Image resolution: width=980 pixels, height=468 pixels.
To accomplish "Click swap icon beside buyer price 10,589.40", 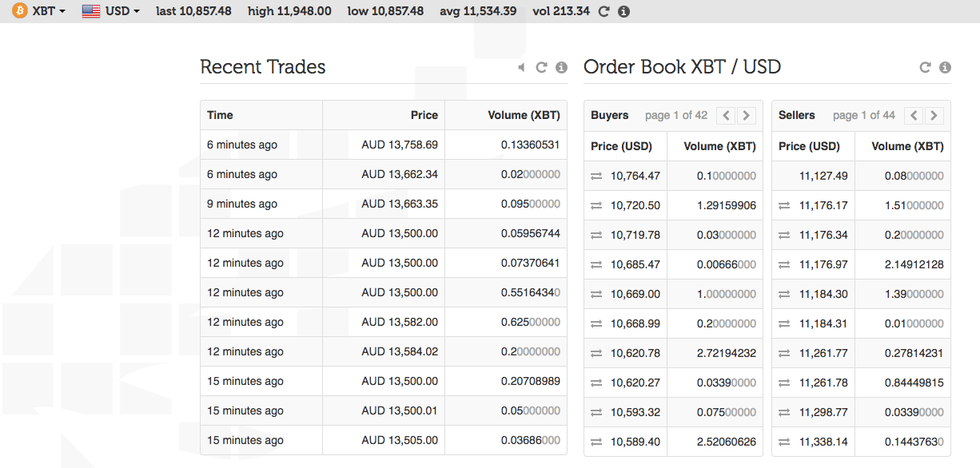I will tap(596, 442).
